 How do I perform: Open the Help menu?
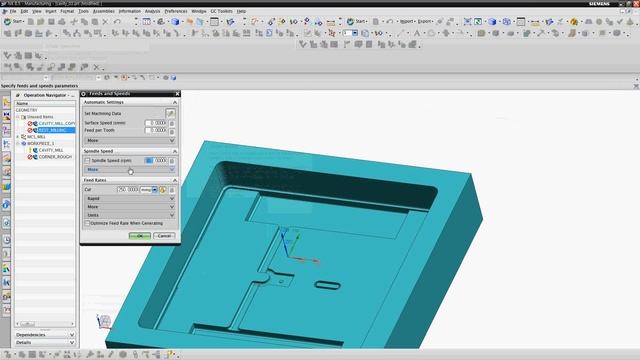(241, 11)
